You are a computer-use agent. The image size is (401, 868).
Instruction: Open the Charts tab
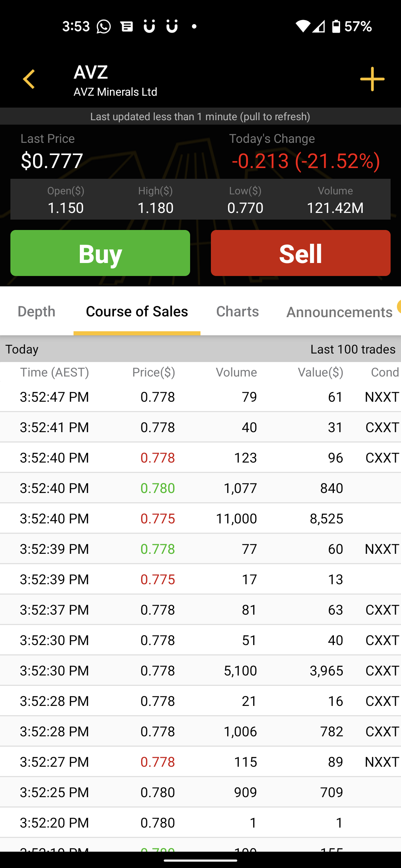(238, 312)
